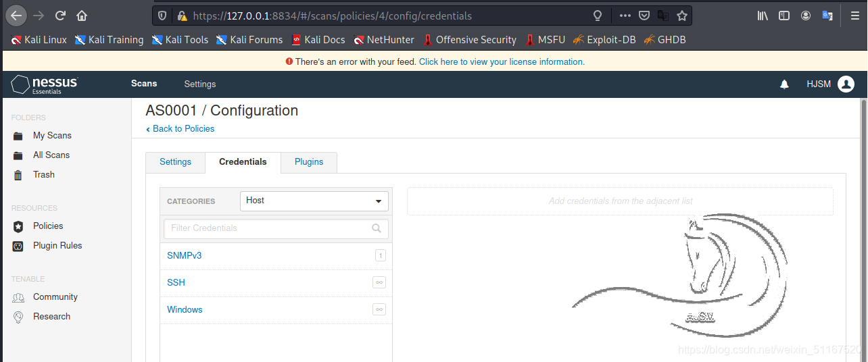
Task: Open Plugin Rules in the sidebar
Action: (x=57, y=246)
